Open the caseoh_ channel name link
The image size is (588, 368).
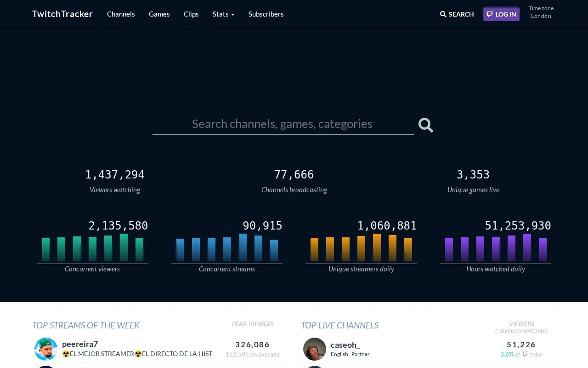[x=345, y=345]
